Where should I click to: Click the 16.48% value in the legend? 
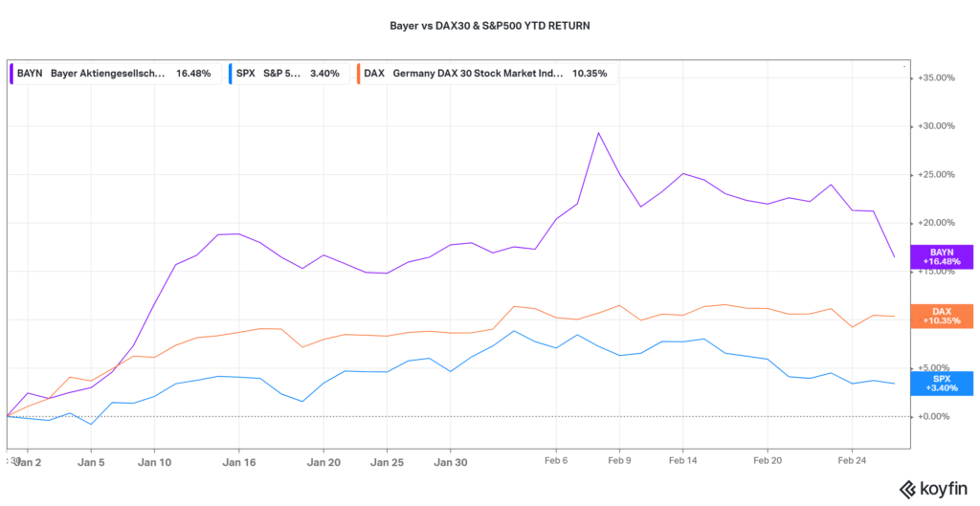click(x=193, y=74)
